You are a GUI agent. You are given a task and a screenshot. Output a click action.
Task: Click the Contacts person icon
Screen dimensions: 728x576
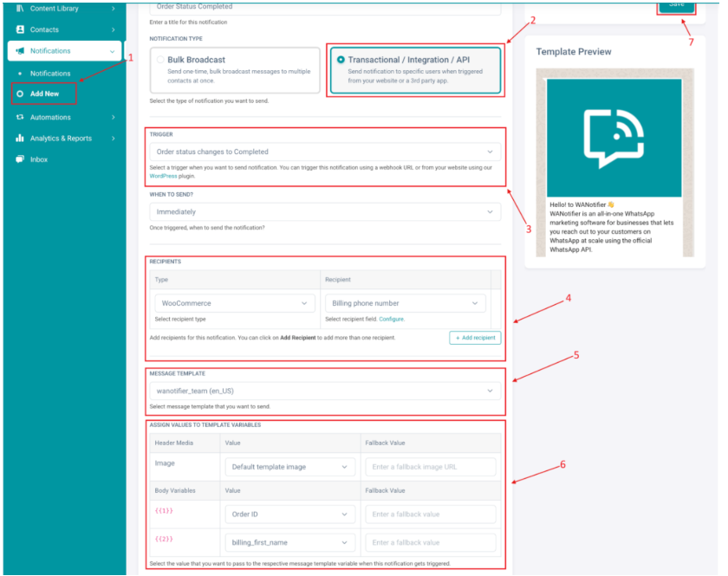pyautogui.click(x=20, y=29)
